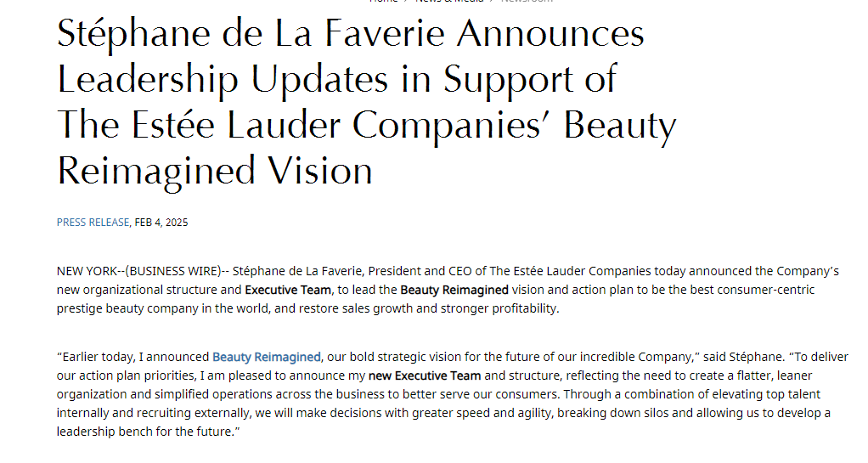Click 'Leadership Updates in Support of' headline line
The height and width of the screenshot is (463, 868).
click(337, 79)
